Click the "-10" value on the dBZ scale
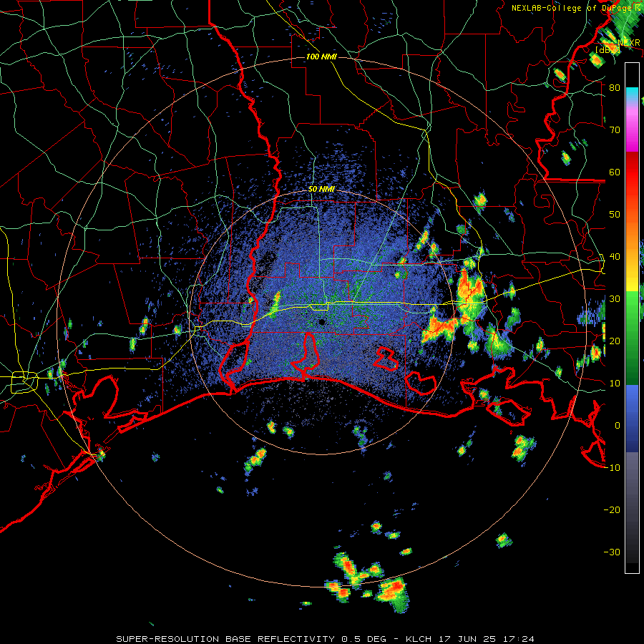 pos(612,468)
